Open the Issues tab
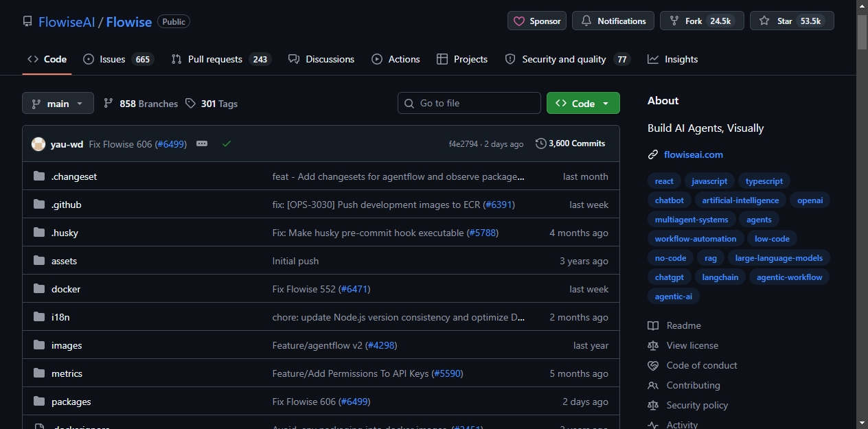Image resolution: width=868 pixels, height=429 pixels. pos(118,59)
